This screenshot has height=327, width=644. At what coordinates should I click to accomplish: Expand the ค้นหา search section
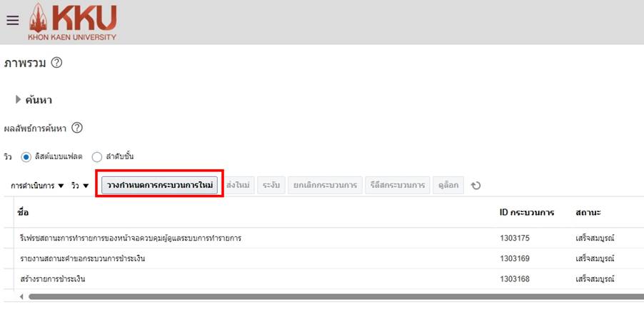click(19, 100)
